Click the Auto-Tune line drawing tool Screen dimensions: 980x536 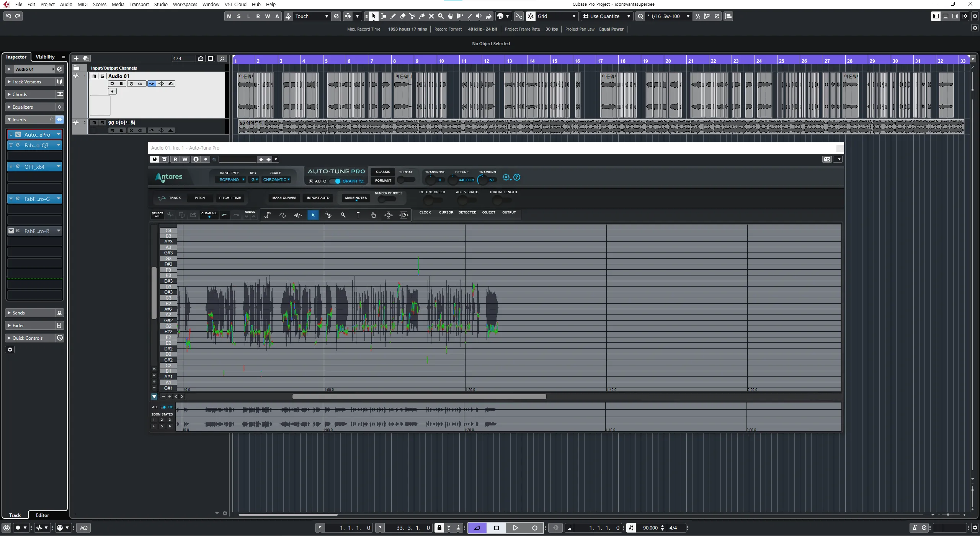(268, 215)
